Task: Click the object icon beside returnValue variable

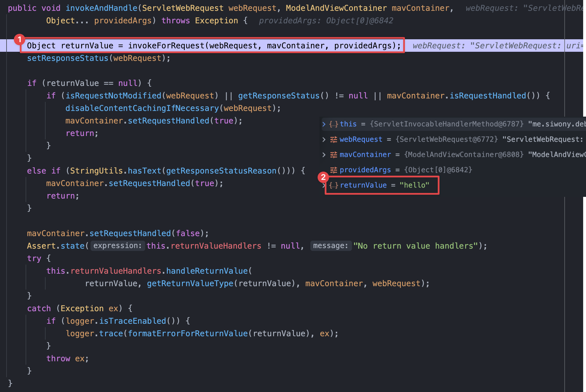Action: tap(333, 185)
